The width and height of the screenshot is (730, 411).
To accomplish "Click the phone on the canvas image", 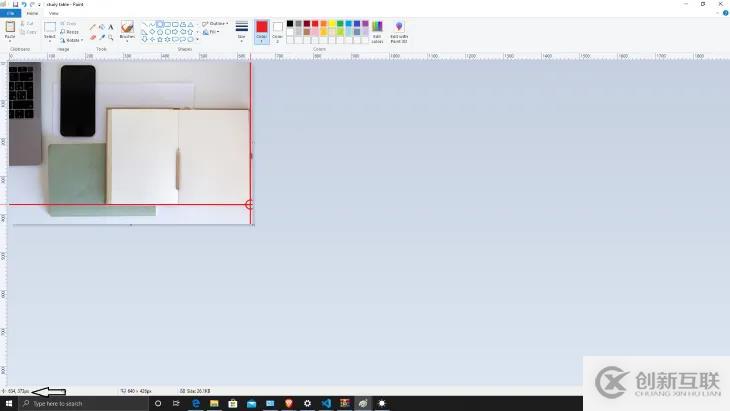I will (78, 101).
